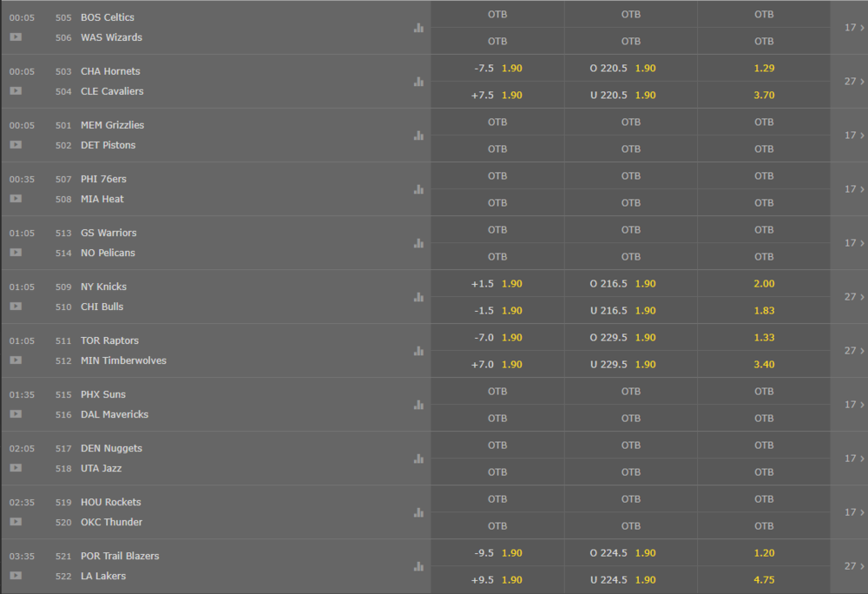
Task: Click live stream icon for Warriors vs Pelicans
Action: point(16,253)
